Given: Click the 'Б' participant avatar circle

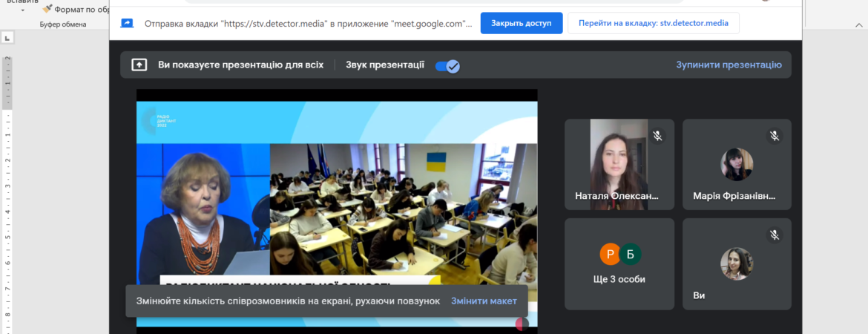Looking at the screenshot, I should click(x=630, y=255).
